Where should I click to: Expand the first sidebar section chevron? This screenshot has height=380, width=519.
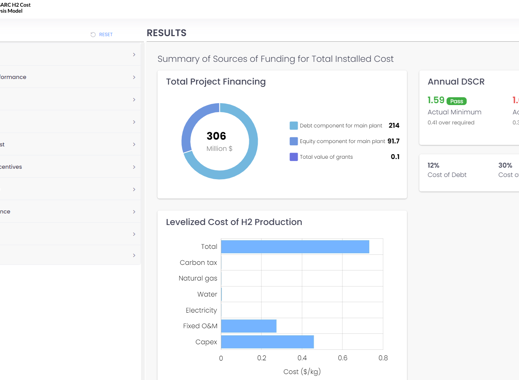click(x=134, y=54)
